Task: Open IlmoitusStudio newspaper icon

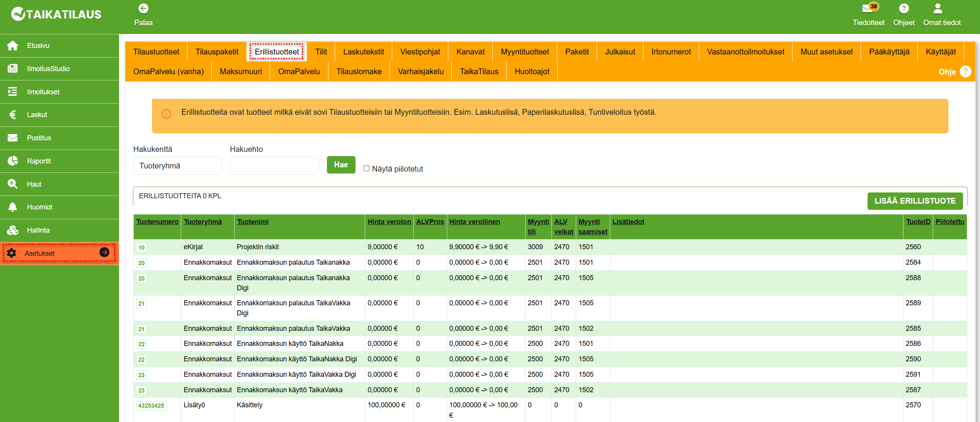Action: 13,68
